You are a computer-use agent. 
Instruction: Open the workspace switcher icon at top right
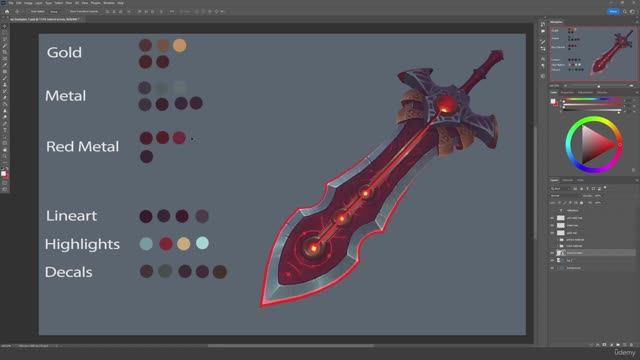(632, 11)
